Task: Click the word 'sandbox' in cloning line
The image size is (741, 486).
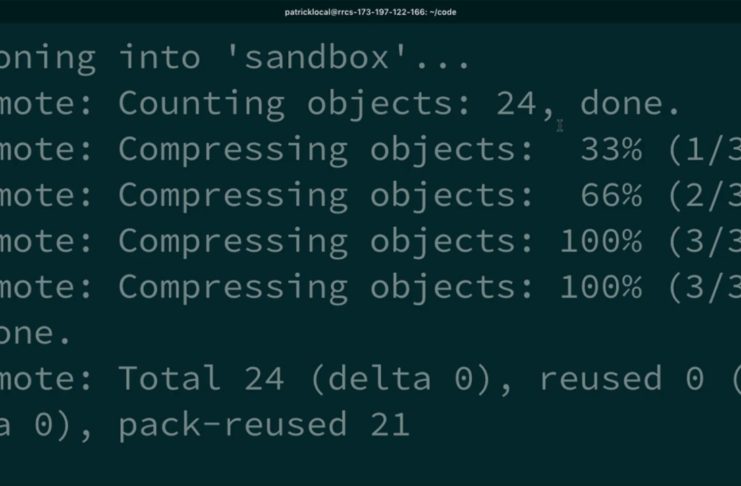Action: pos(319,57)
